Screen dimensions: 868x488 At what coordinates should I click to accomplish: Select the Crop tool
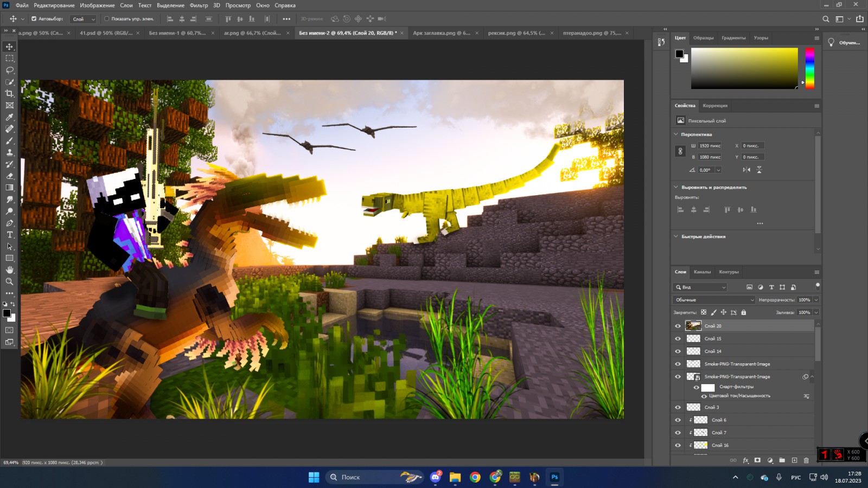[9, 94]
